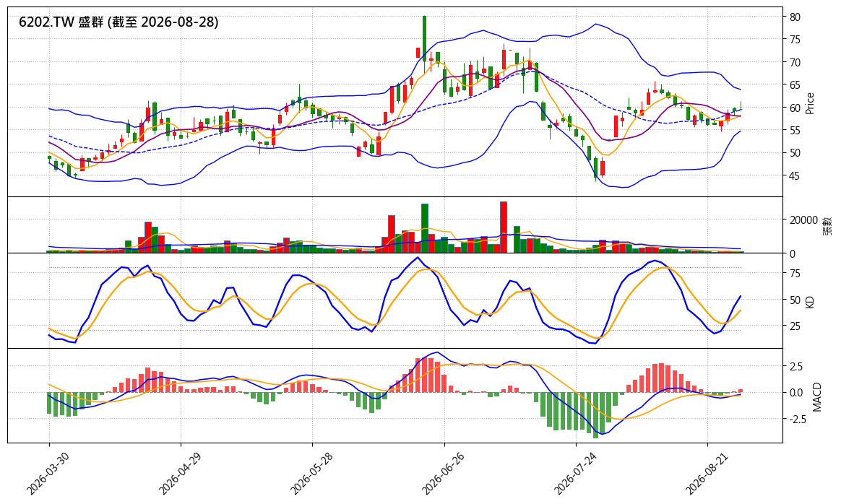Click the MACD axis label

pyautogui.click(x=817, y=396)
